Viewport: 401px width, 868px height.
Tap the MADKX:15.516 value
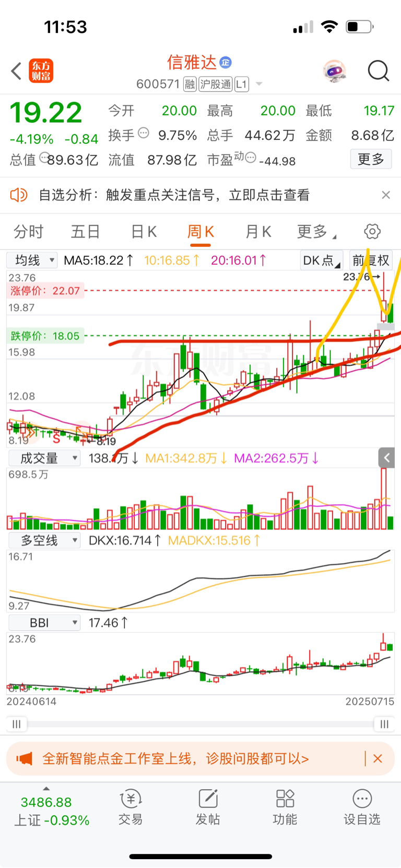(214, 540)
